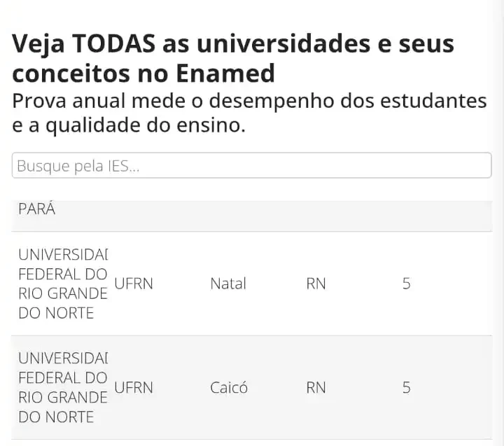Image resolution: width=504 pixels, height=446 pixels.
Task: Select the 'PARÁ' cell in the table
Action: (37, 209)
